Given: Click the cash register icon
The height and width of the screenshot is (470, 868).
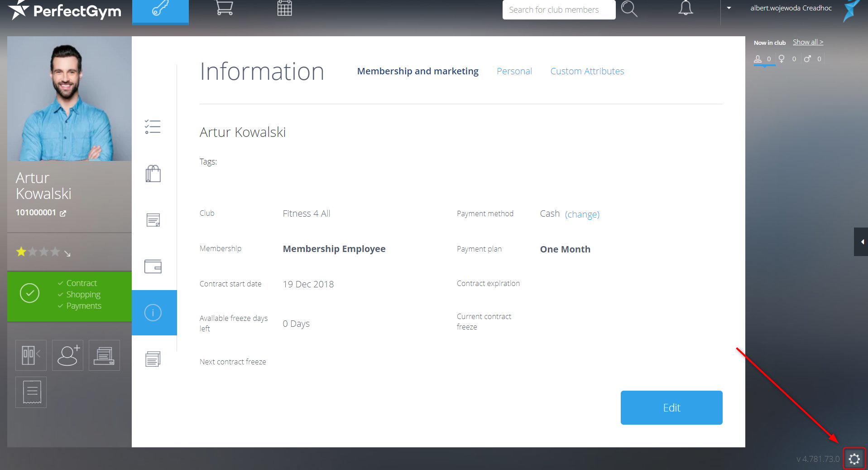Looking at the screenshot, I should tap(104, 355).
